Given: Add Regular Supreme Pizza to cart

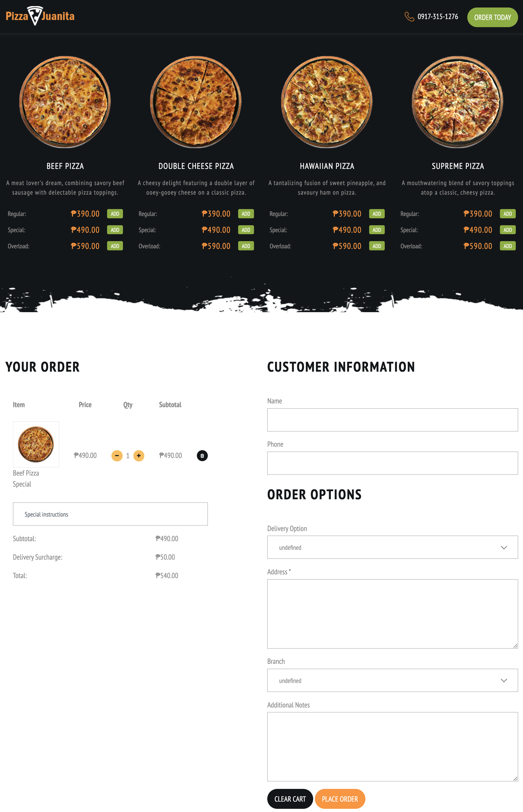Looking at the screenshot, I should coord(507,214).
